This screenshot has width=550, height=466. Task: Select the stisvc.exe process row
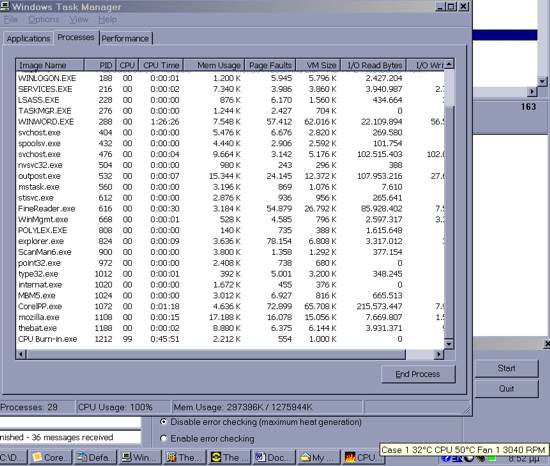point(230,198)
